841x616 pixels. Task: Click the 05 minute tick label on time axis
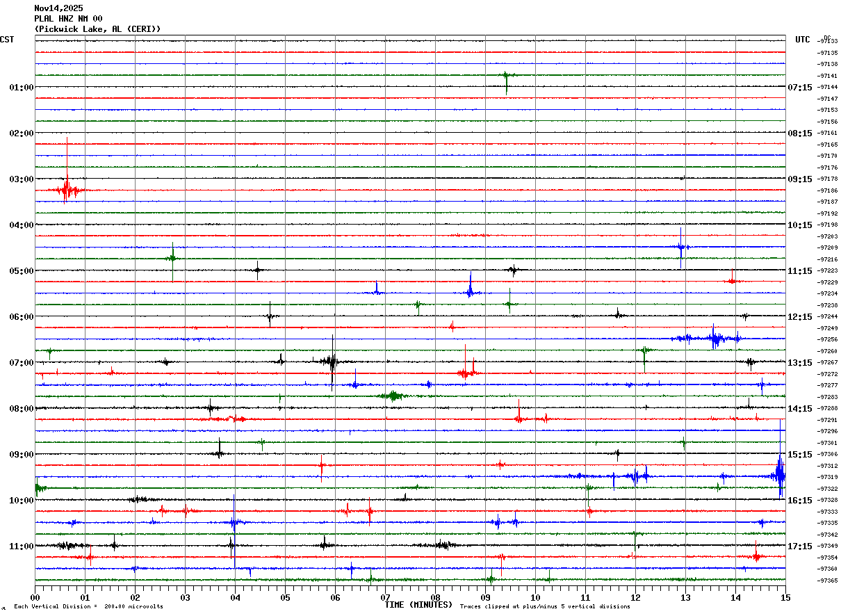(285, 597)
